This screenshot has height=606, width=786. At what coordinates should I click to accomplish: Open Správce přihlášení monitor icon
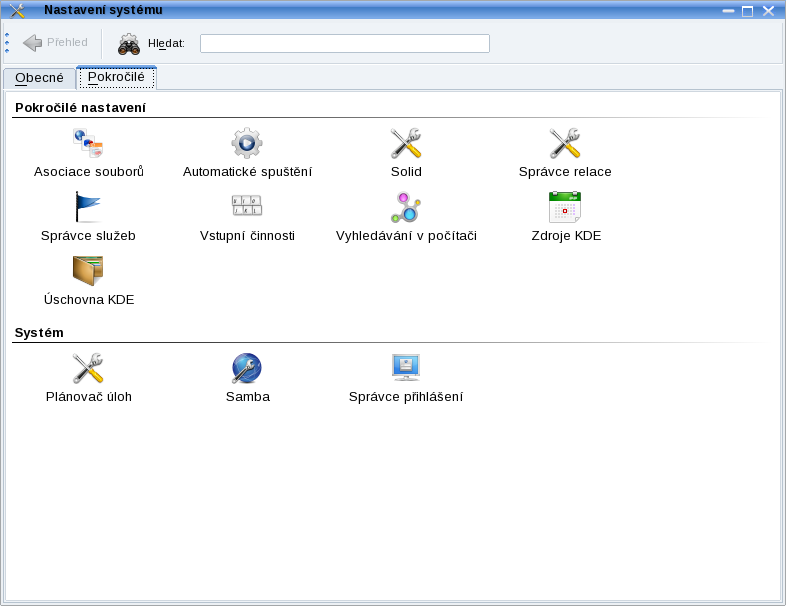[406, 368]
